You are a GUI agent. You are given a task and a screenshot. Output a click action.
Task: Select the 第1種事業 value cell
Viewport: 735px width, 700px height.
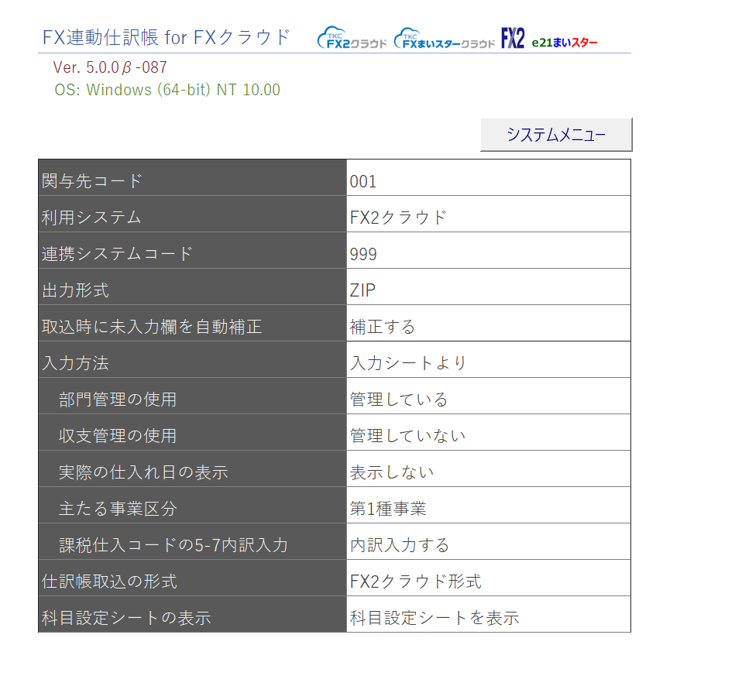pos(489,505)
